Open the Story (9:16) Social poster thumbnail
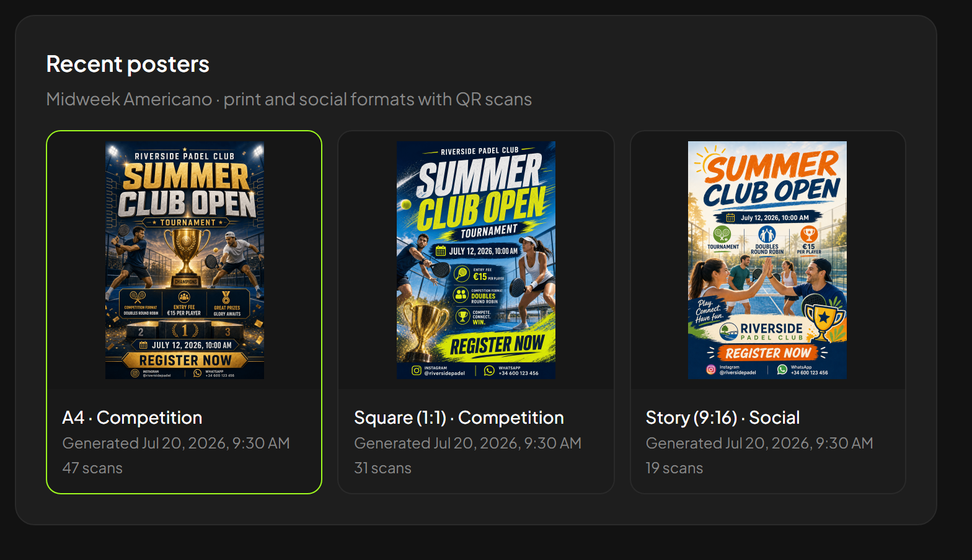This screenshot has height=560, width=972. (x=767, y=260)
